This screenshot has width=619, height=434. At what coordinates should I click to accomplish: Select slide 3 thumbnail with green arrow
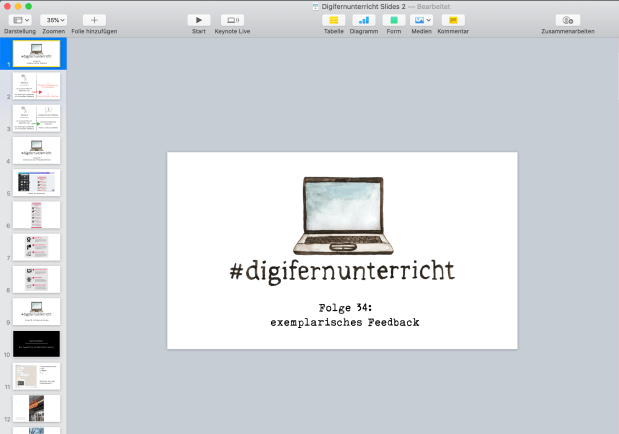tap(36, 118)
